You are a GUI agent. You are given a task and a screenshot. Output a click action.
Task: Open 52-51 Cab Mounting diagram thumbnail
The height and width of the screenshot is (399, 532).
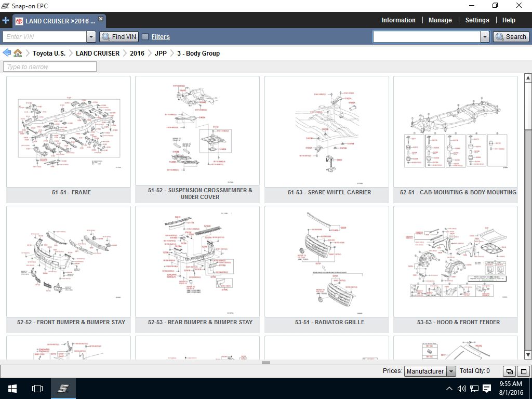[456, 131]
